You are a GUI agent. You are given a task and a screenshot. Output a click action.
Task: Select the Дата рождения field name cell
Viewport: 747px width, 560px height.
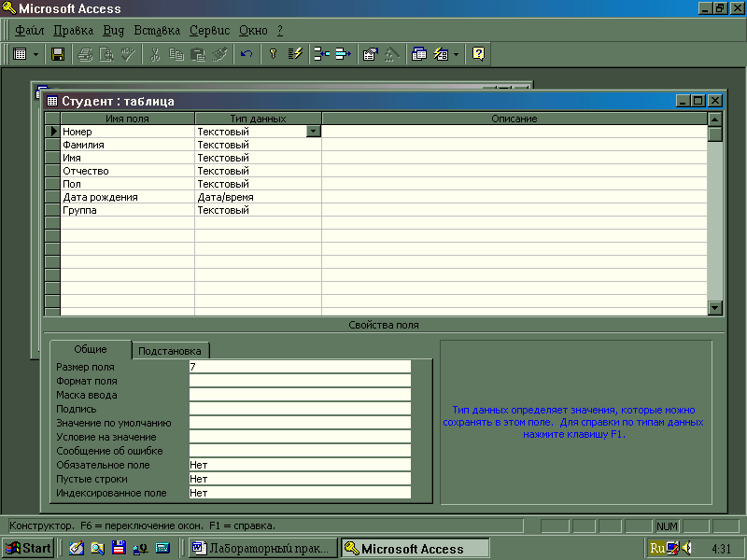[x=127, y=197]
